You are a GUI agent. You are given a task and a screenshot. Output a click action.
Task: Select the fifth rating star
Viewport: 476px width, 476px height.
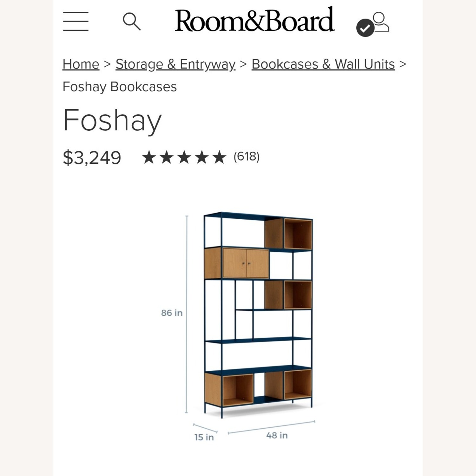pos(219,157)
